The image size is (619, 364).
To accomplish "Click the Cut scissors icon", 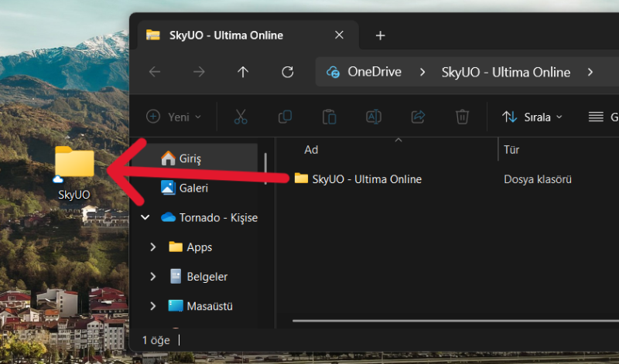I will (x=241, y=117).
